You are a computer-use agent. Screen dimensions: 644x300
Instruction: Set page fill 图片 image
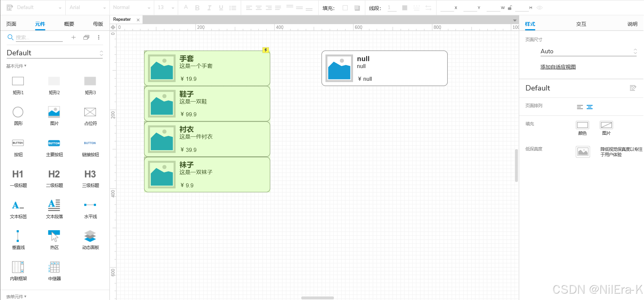pyautogui.click(x=606, y=128)
